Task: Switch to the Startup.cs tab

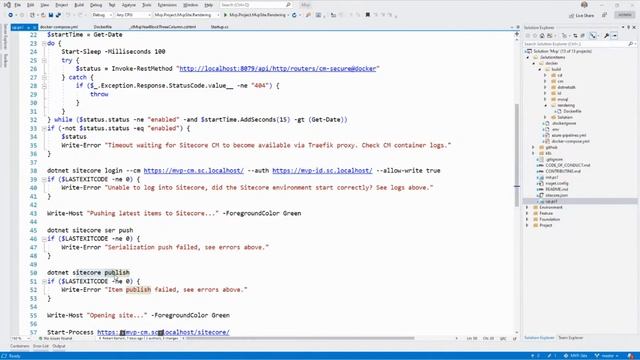Action: pos(220,27)
